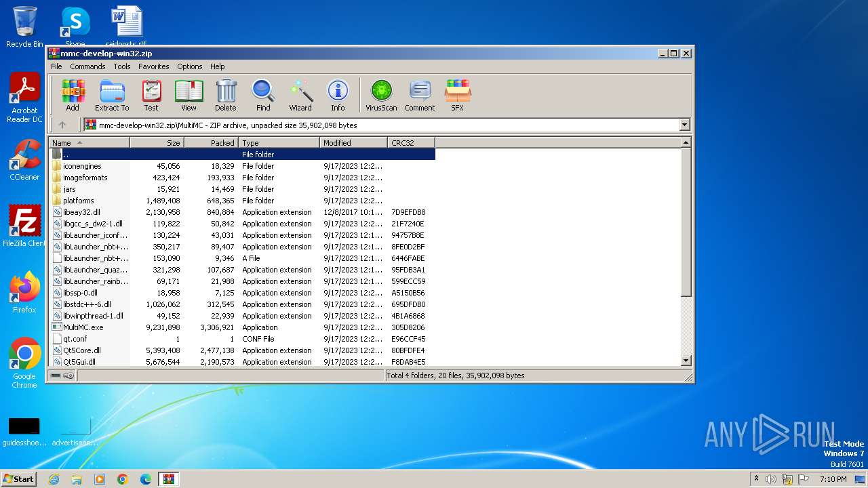This screenshot has height=488, width=868.
Task: Open the Comment tool
Action: coord(420,96)
